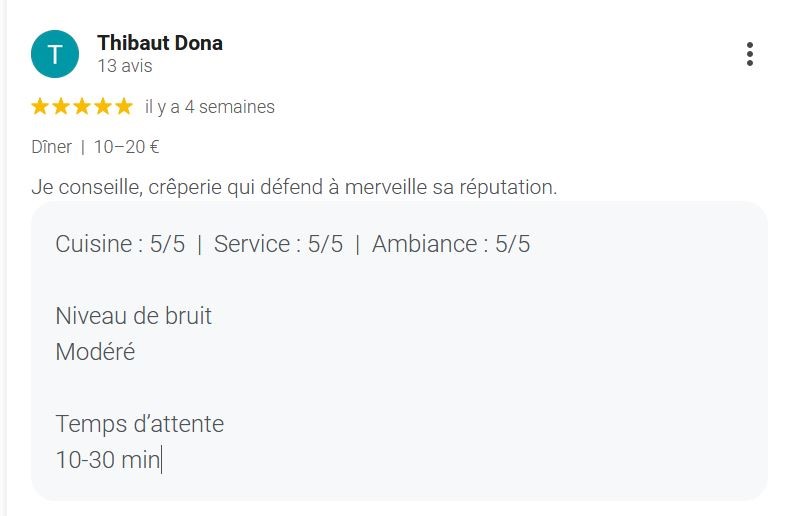This screenshot has width=786, height=516.
Task: Click the first yellow rating star
Action: pos(40,106)
